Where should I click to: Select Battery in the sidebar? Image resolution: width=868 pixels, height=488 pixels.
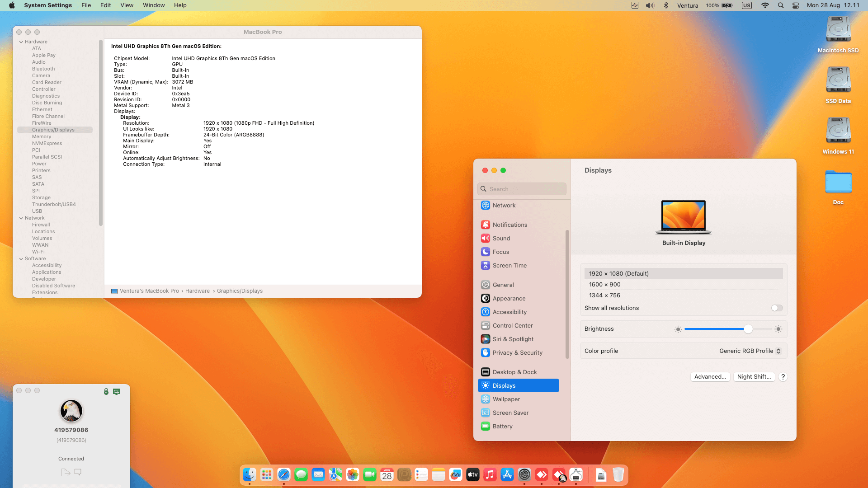pos(502,426)
